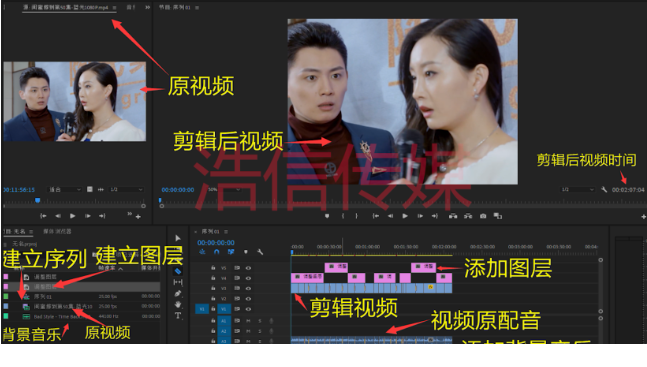The width and height of the screenshot is (647, 367).
Task: Open source monitor resolution 1/2 dropdown
Action: click(x=126, y=189)
